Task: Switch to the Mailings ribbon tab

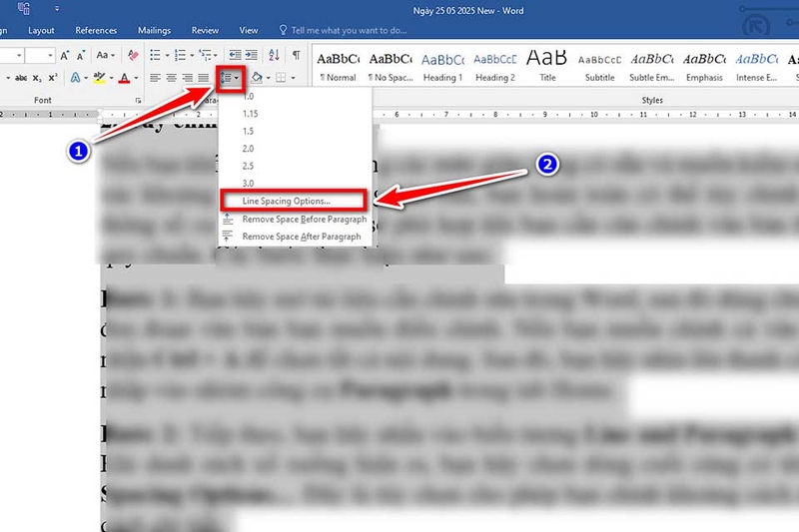Action: point(154,30)
